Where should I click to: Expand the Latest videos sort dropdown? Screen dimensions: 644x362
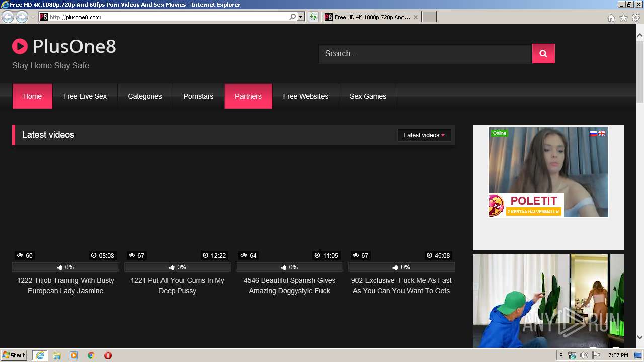point(424,135)
